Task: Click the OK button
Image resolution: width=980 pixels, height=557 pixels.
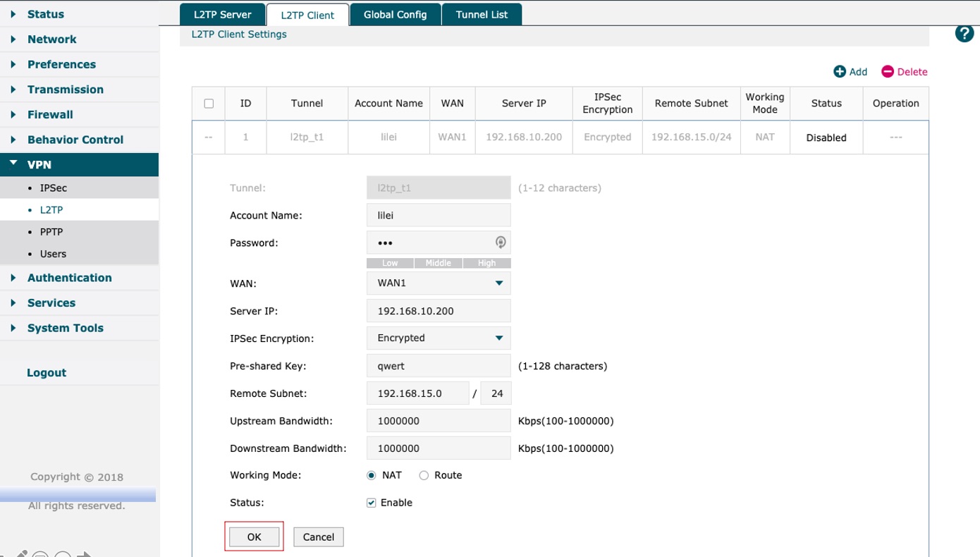Action: (255, 537)
